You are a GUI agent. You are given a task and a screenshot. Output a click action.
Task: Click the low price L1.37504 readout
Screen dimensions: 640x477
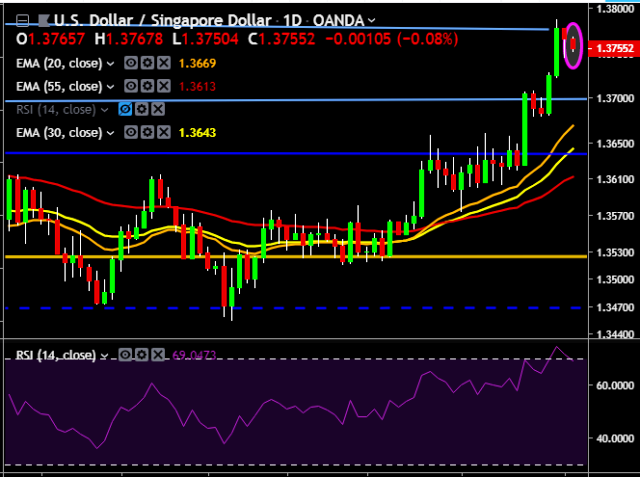pyautogui.click(x=205, y=39)
